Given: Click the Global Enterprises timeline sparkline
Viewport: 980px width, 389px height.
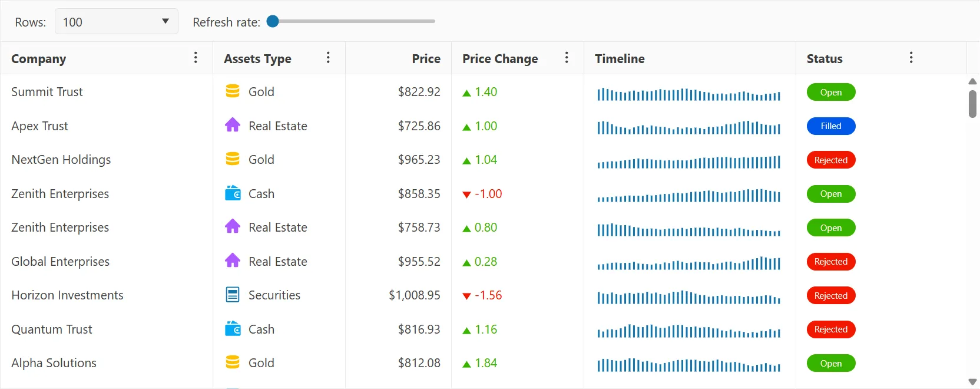Looking at the screenshot, I should 688,263.
